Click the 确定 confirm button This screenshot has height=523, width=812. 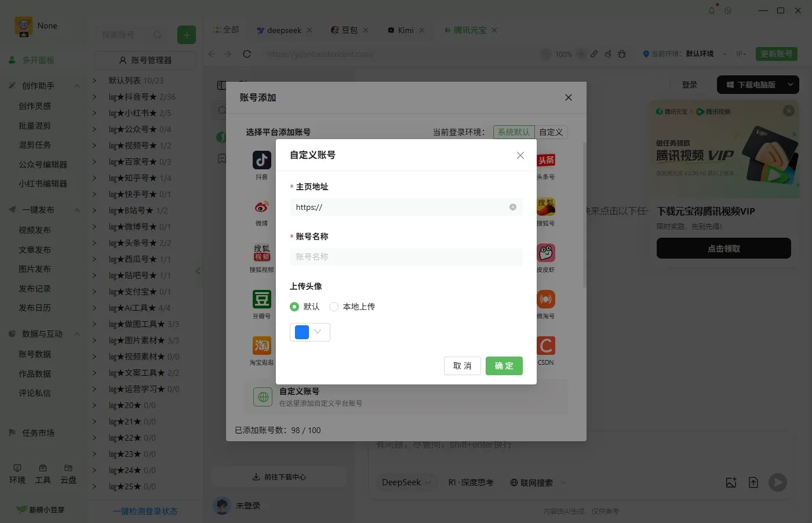pos(504,366)
